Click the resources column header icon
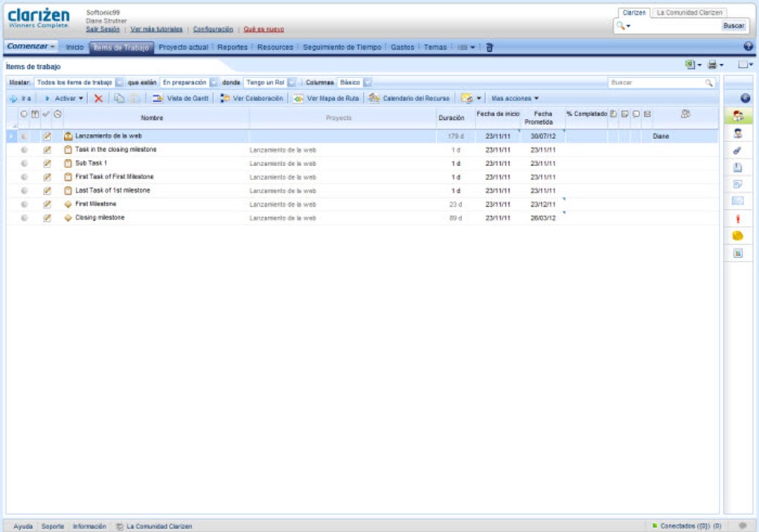 (x=685, y=115)
